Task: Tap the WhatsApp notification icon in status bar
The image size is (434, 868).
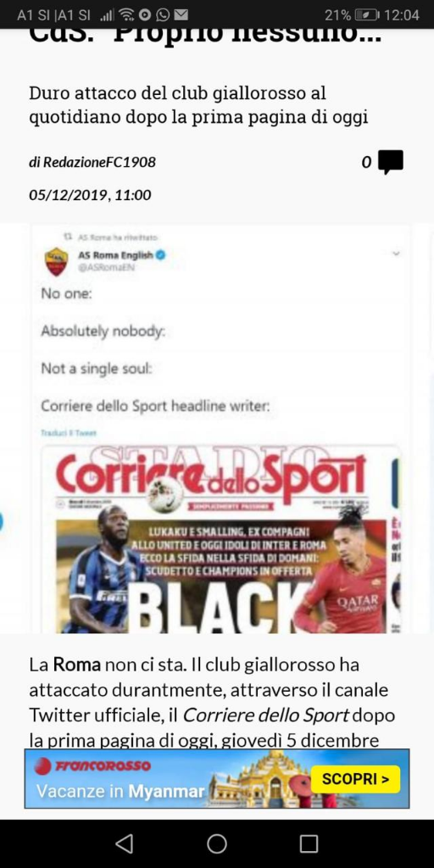Action: pos(164,15)
